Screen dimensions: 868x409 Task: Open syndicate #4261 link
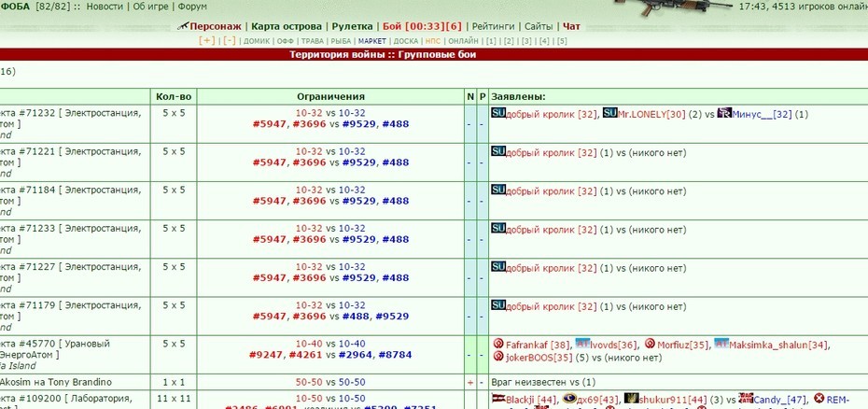click(304, 355)
